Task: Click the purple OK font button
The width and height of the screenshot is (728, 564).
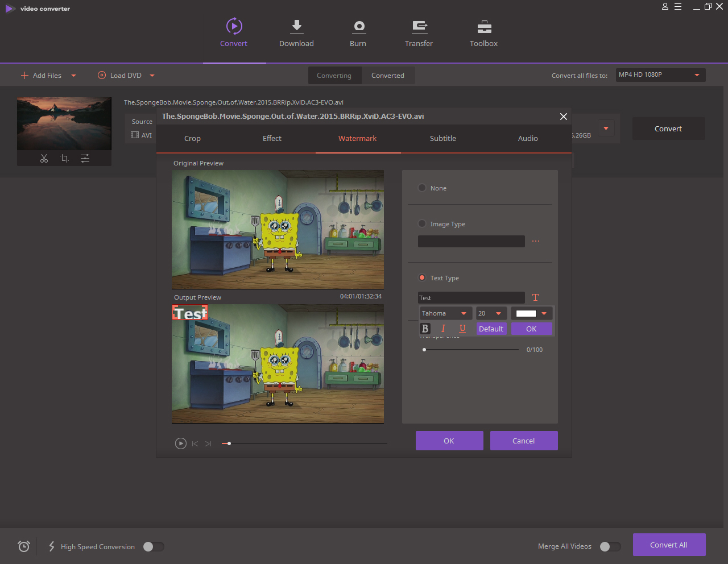Action: pos(532,329)
